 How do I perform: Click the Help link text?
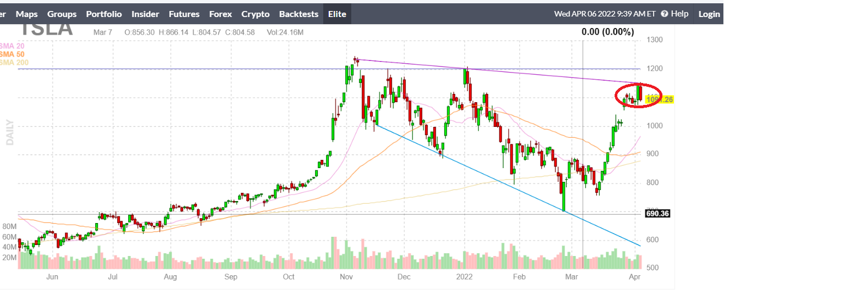pos(679,14)
